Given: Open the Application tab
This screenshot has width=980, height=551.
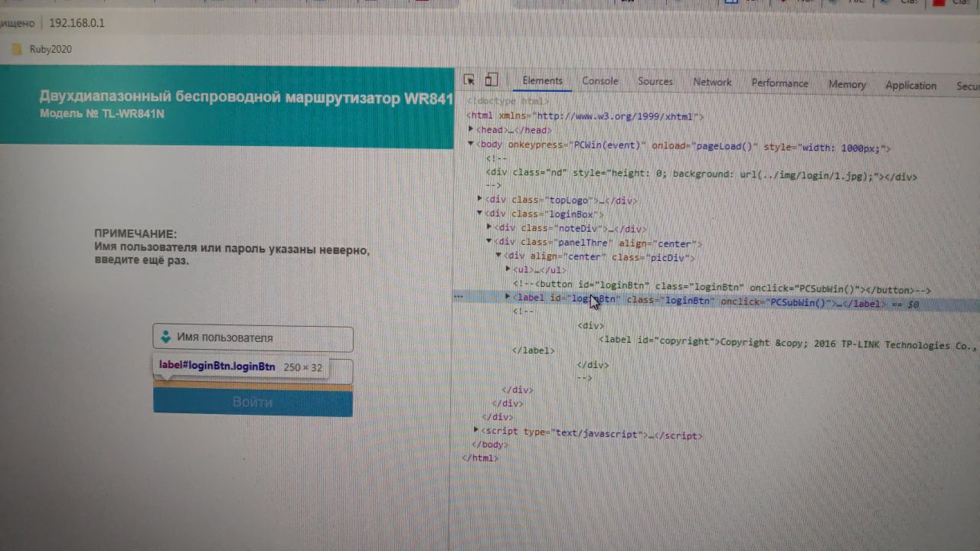Looking at the screenshot, I should (911, 85).
